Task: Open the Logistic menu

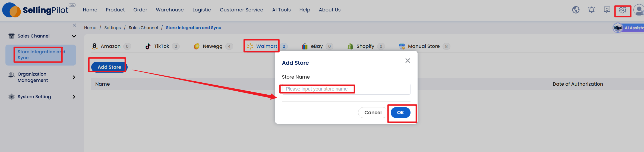Action: tap(202, 10)
